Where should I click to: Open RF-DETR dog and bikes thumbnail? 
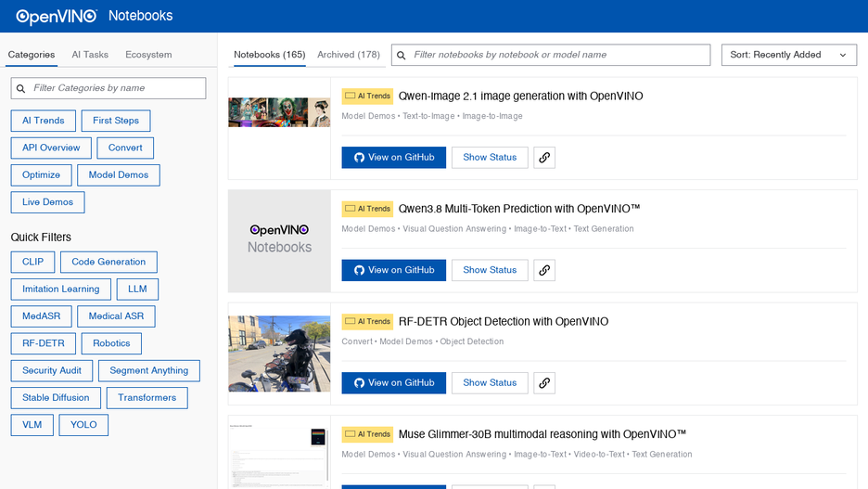click(x=279, y=354)
